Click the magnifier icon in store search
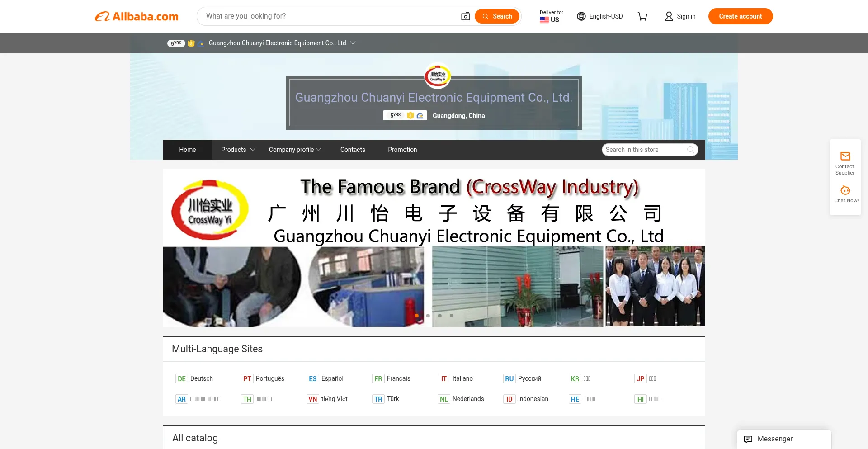The image size is (868, 449). pyautogui.click(x=690, y=150)
